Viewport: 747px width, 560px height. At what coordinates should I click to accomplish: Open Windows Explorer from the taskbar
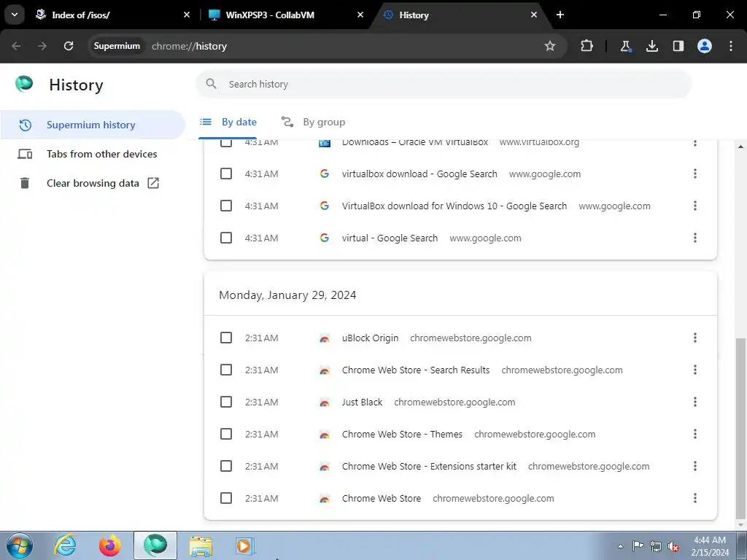(x=201, y=545)
